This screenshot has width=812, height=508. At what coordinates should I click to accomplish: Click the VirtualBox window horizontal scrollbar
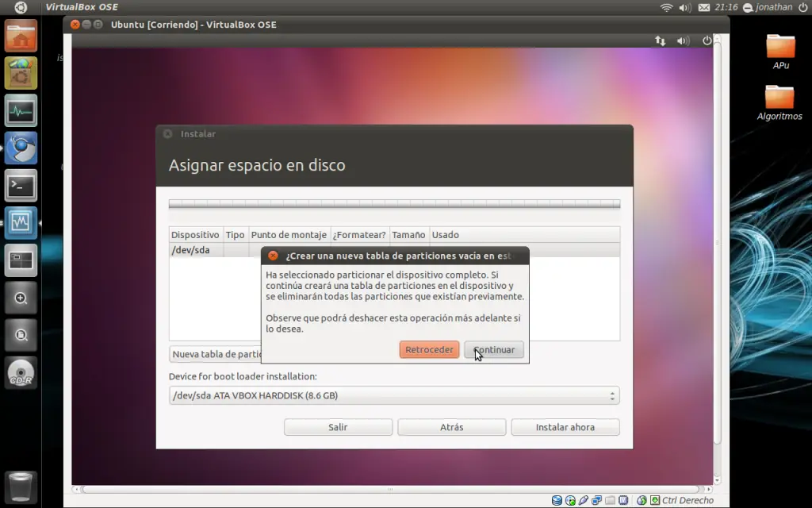(x=390, y=489)
